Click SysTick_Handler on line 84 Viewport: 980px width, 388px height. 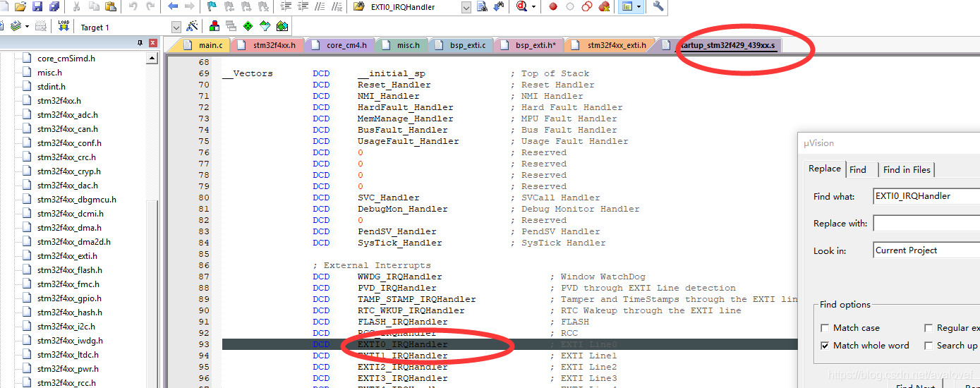[400, 243]
